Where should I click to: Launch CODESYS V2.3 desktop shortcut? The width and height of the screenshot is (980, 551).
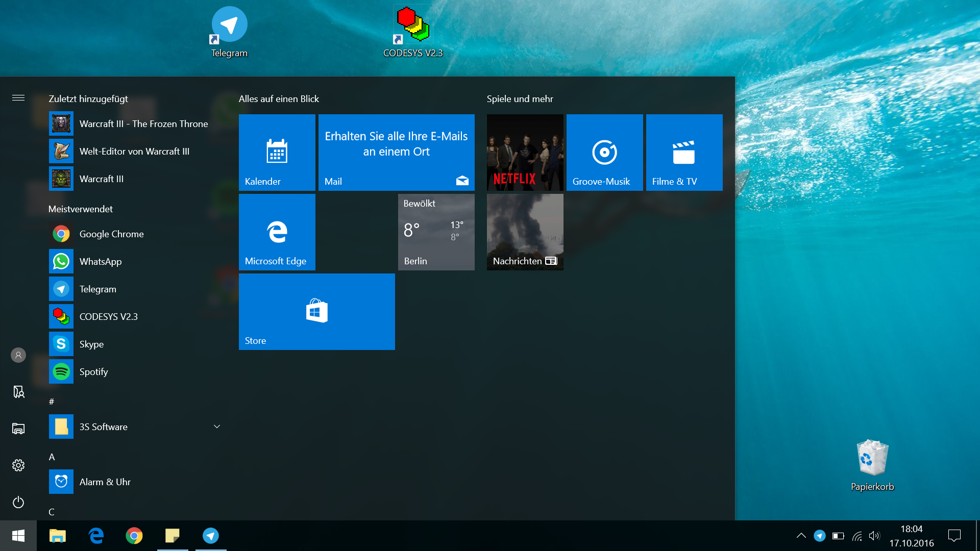coord(412,31)
